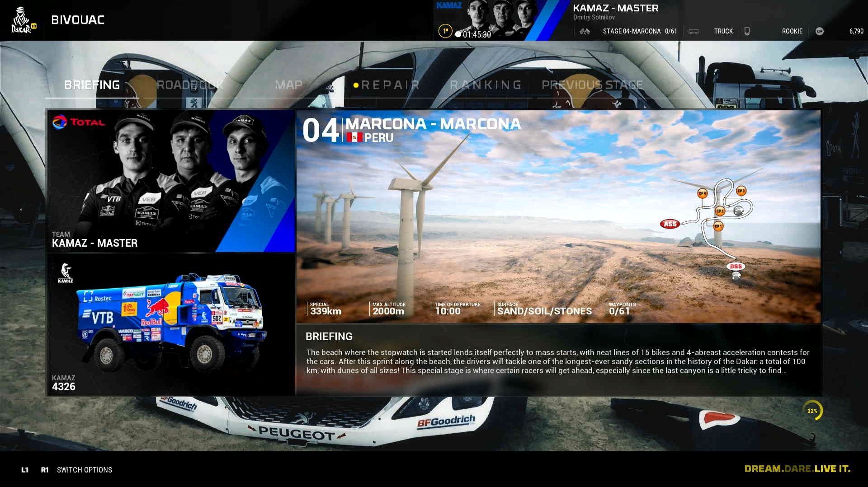
Task: Click the helmet icon next to CP2
Action: click(739, 211)
